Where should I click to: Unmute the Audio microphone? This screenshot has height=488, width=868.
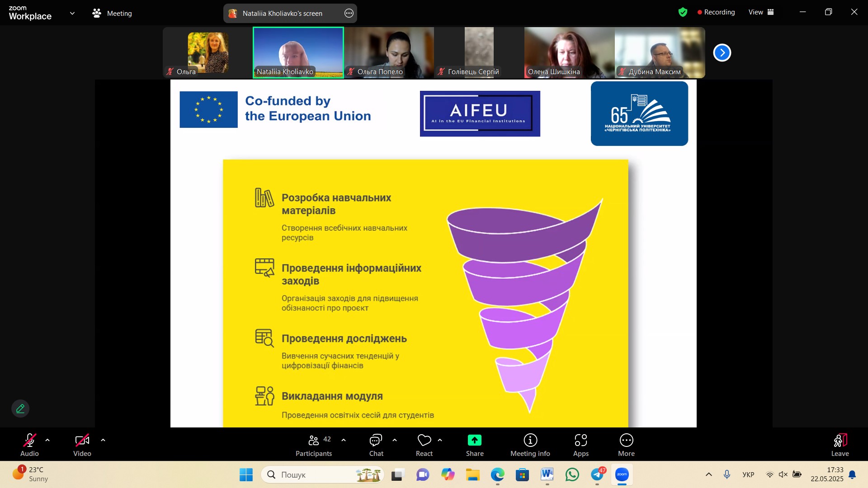29,445
